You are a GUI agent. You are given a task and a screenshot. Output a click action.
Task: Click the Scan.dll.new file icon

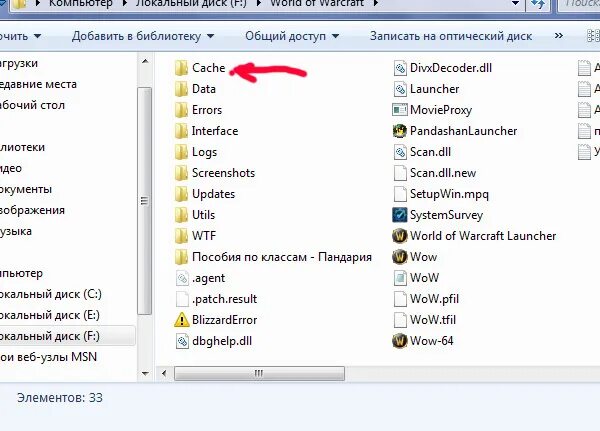[400, 173]
